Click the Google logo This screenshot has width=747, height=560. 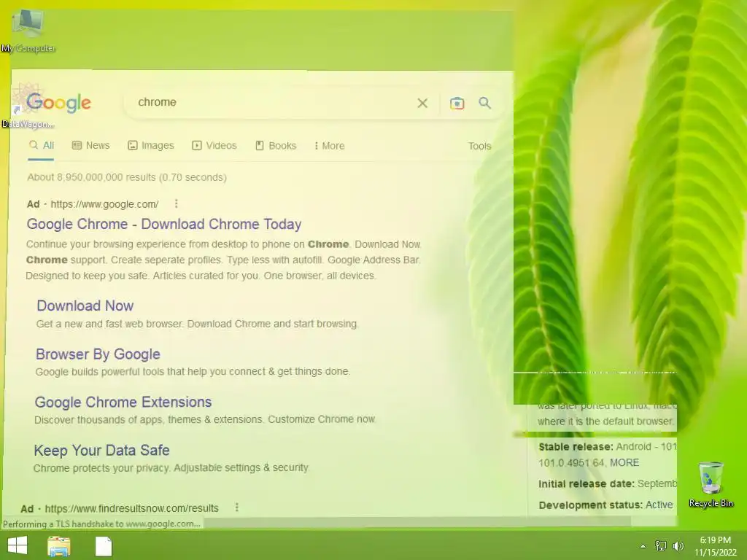pyautogui.click(x=58, y=102)
